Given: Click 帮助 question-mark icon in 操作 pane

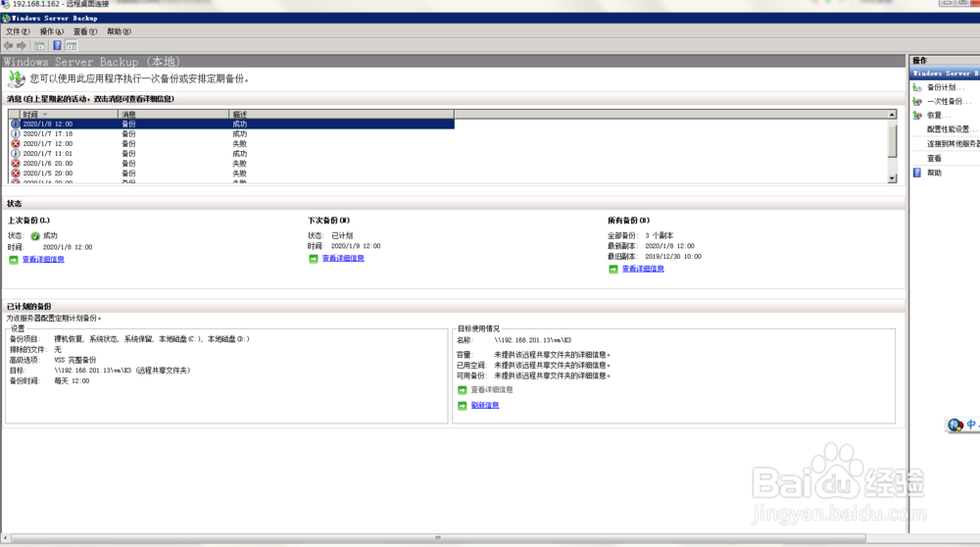Looking at the screenshot, I should point(917,173).
